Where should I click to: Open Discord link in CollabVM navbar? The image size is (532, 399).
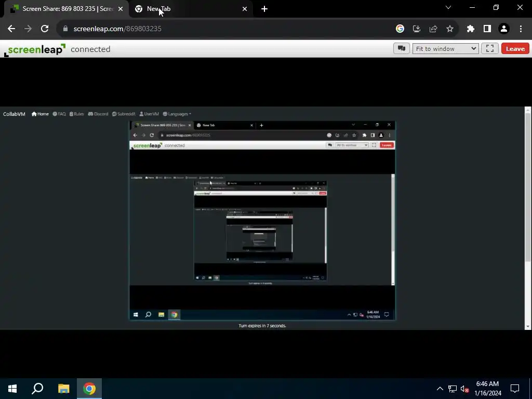pos(98,114)
